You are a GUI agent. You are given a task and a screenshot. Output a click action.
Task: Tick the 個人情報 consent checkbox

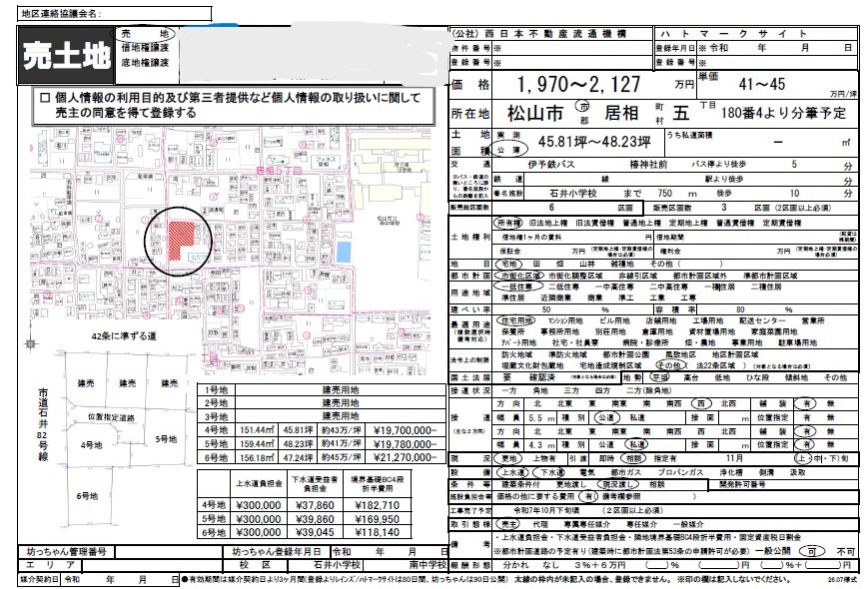click(x=45, y=98)
